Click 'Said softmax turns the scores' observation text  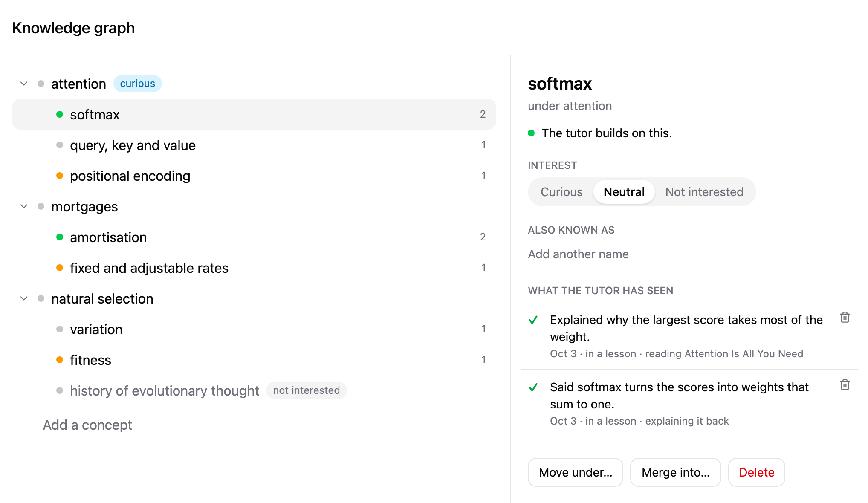(679, 396)
